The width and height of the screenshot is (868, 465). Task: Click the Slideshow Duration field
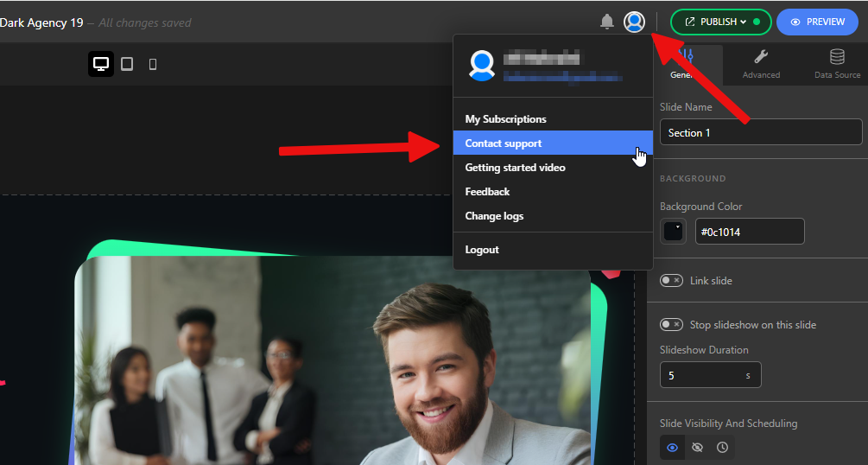tap(710, 374)
